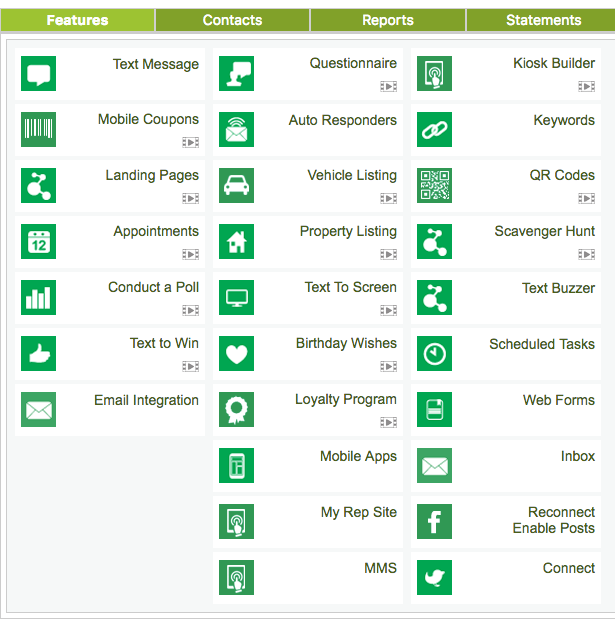Screen dimensions: 615x619
Task: Click the Email Integration link
Action: 146,400
